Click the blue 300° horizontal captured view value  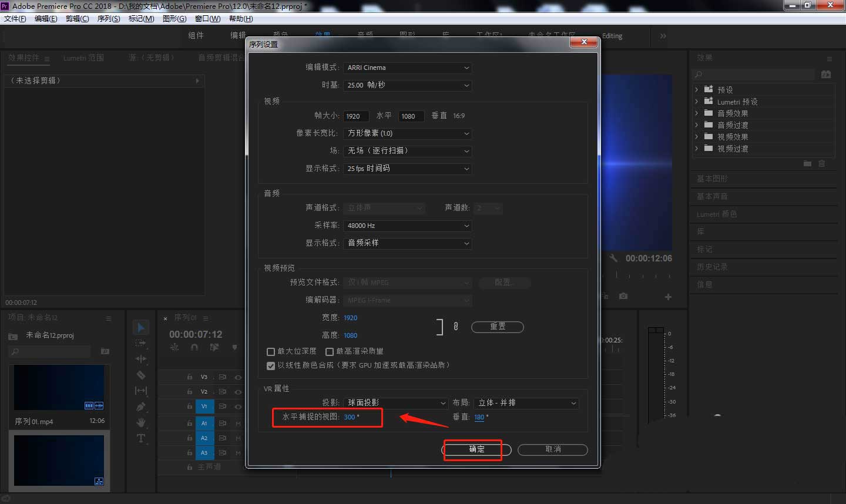pyautogui.click(x=350, y=417)
